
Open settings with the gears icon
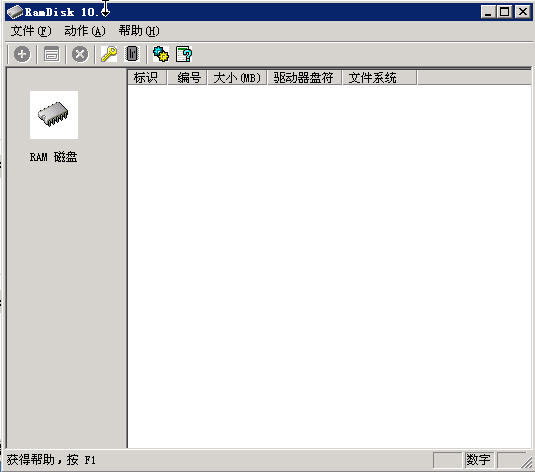coord(161,54)
